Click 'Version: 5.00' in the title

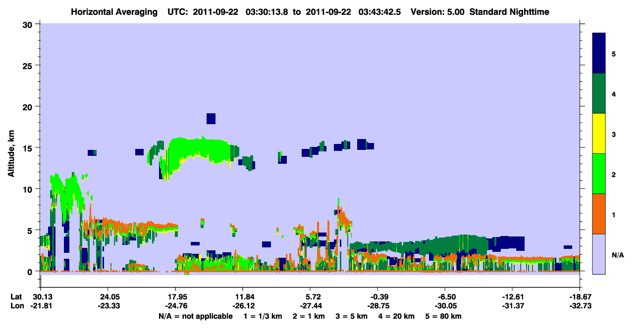(x=437, y=12)
